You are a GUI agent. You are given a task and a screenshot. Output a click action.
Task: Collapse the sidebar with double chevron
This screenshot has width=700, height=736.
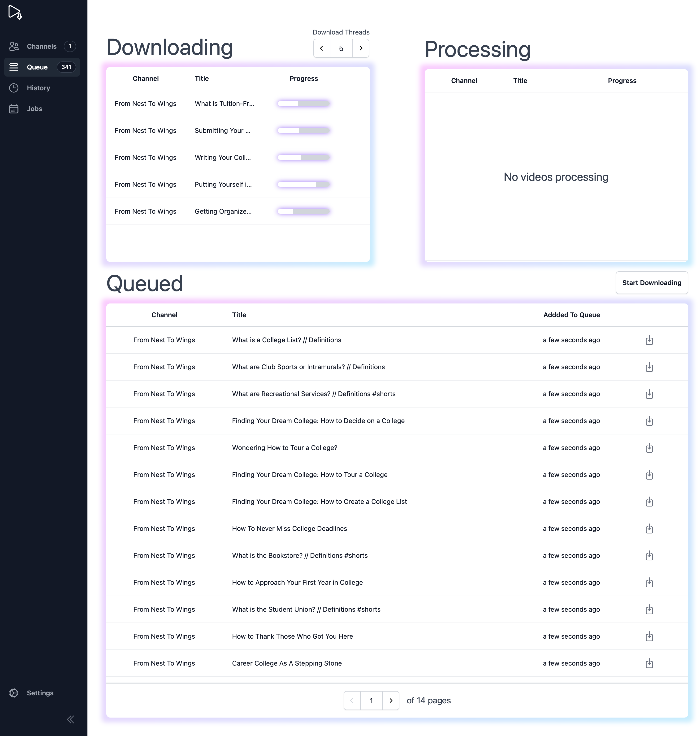[x=70, y=719]
